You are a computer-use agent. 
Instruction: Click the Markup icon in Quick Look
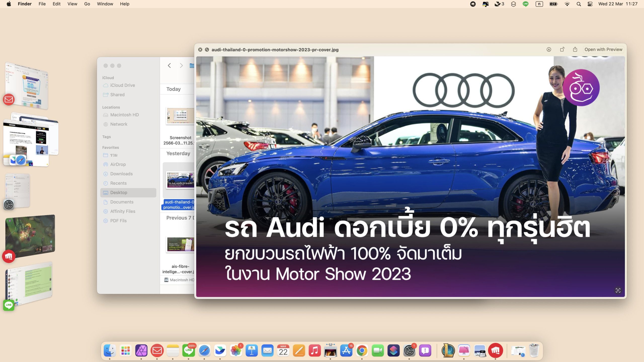(x=549, y=50)
